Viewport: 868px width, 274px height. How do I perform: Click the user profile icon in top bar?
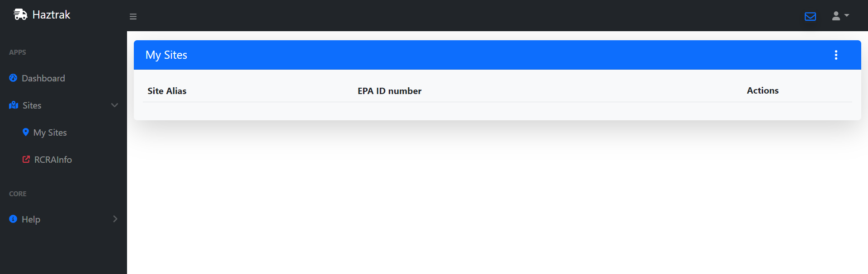(x=836, y=15)
